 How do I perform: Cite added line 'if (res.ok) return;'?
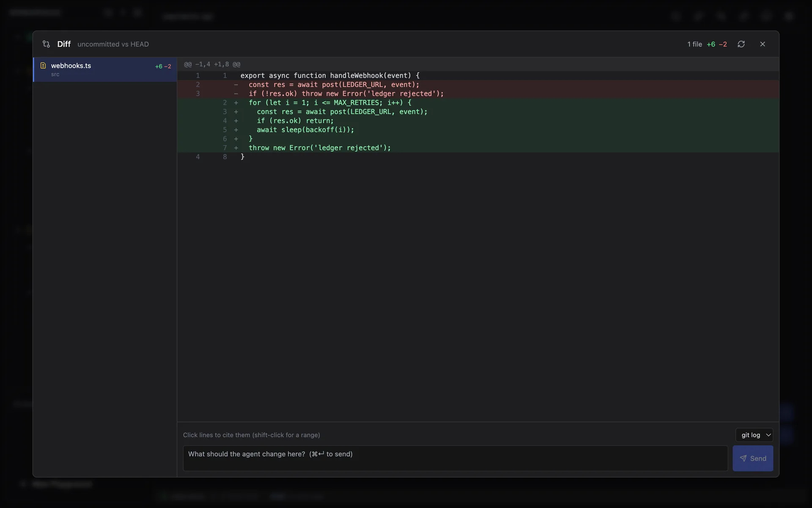pos(478,121)
